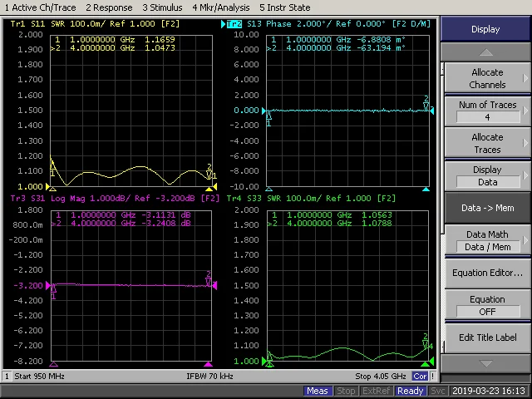This screenshot has height=399, width=532.
Task: Open the 4 Mkr/Analysis menu
Action: coord(222,7)
